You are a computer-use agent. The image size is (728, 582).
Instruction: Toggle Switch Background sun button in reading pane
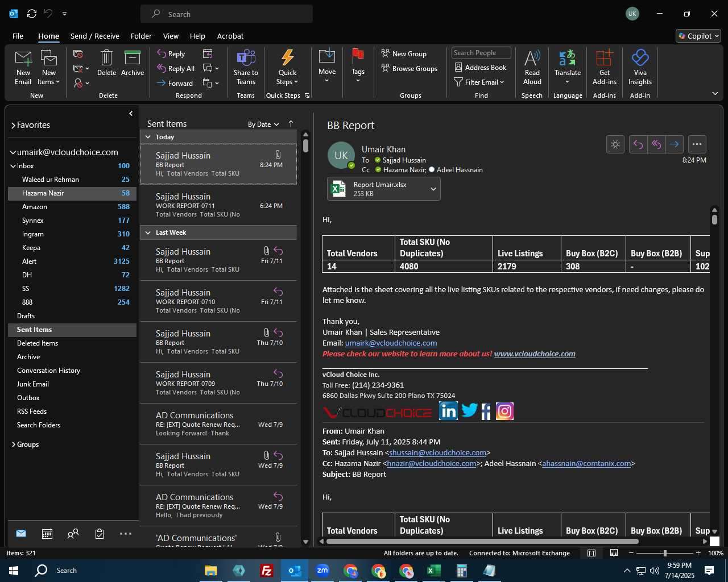coord(615,144)
